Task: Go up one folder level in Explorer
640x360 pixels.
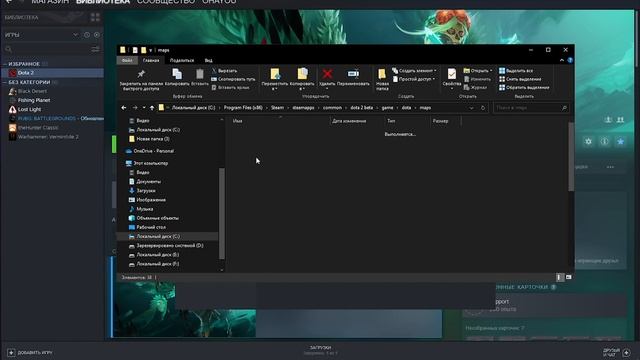Action: (x=152, y=108)
